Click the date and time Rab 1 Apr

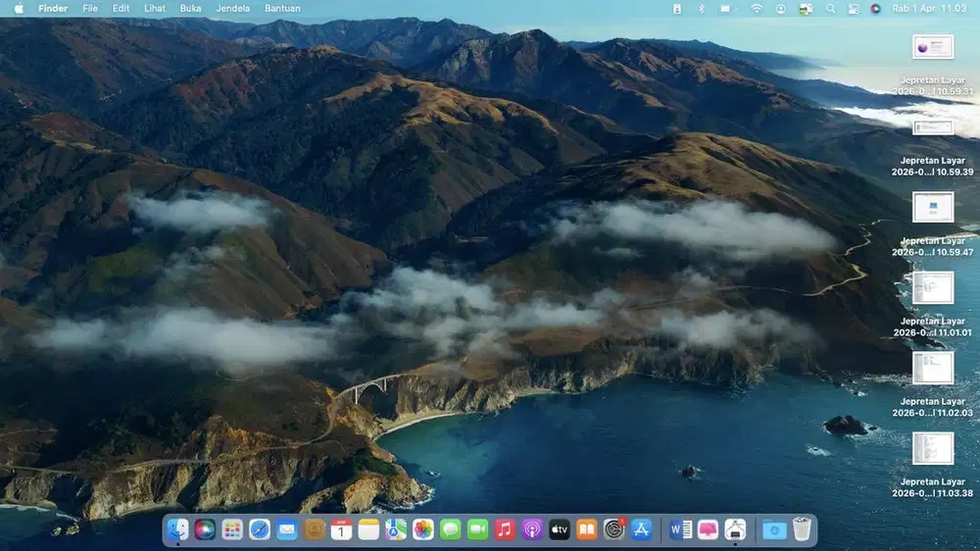929,8
